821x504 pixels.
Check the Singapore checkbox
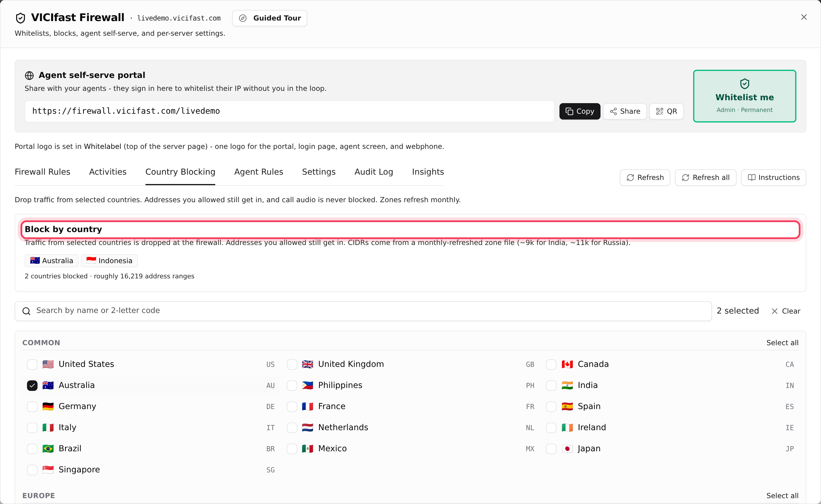pos(32,470)
